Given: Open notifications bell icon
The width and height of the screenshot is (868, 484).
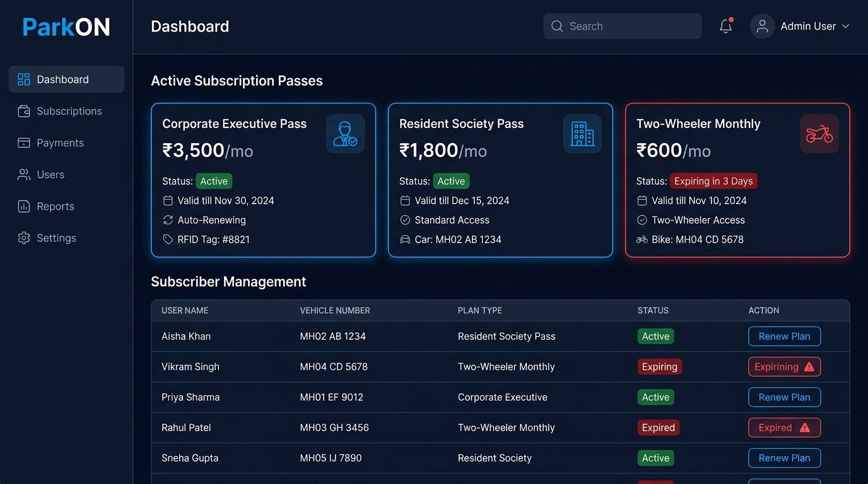Looking at the screenshot, I should (726, 26).
